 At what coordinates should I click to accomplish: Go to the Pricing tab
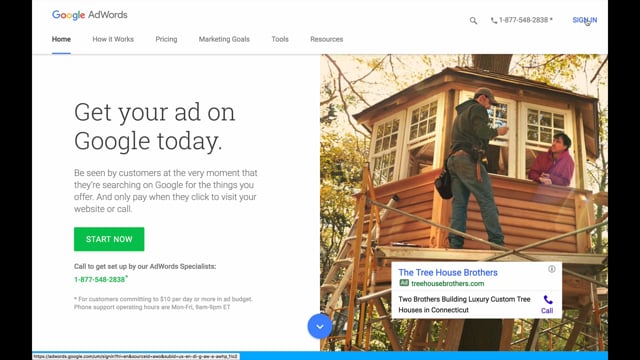166,39
